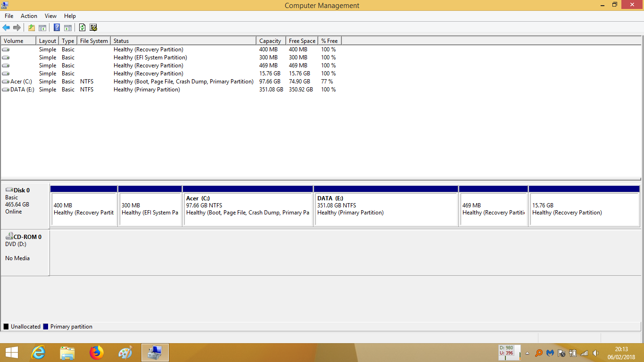The width and height of the screenshot is (644, 362).
Task: Open the network signal tray icon
Action: (x=584, y=353)
